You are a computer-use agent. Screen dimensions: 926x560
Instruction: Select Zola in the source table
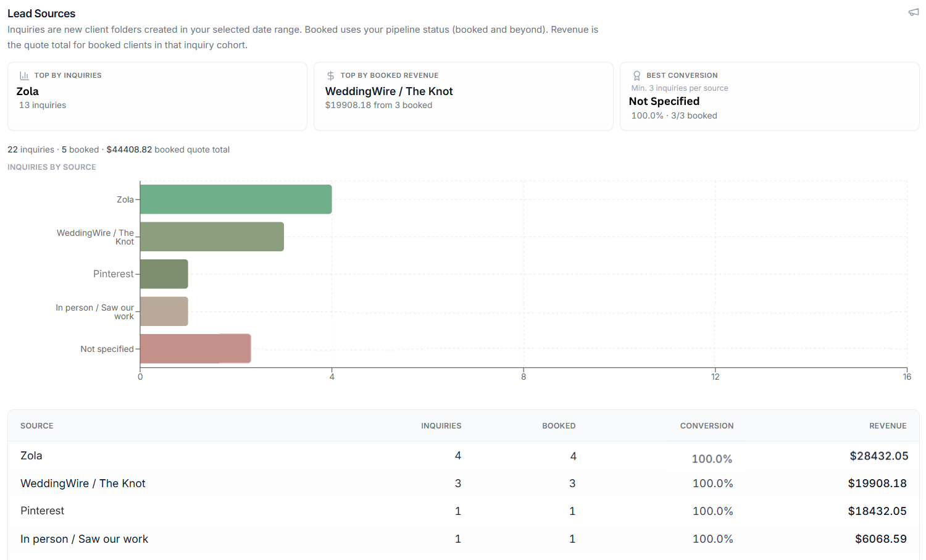pyautogui.click(x=31, y=456)
